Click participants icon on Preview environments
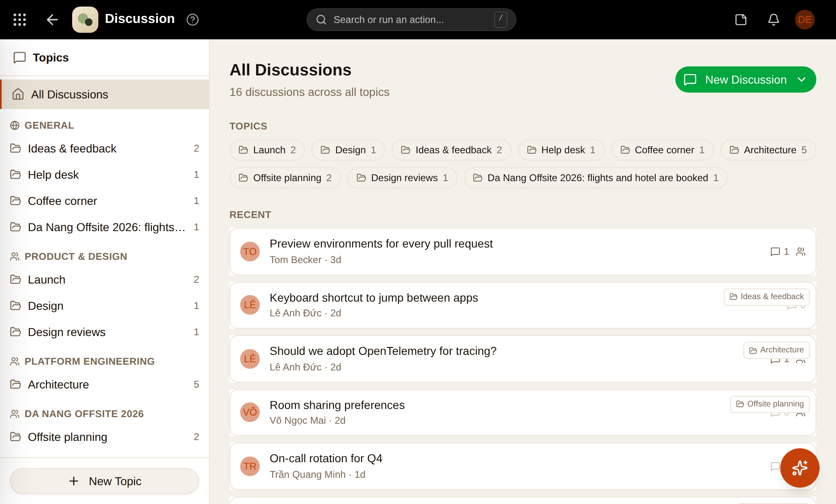Viewport: 836px width, 504px height. point(801,252)
